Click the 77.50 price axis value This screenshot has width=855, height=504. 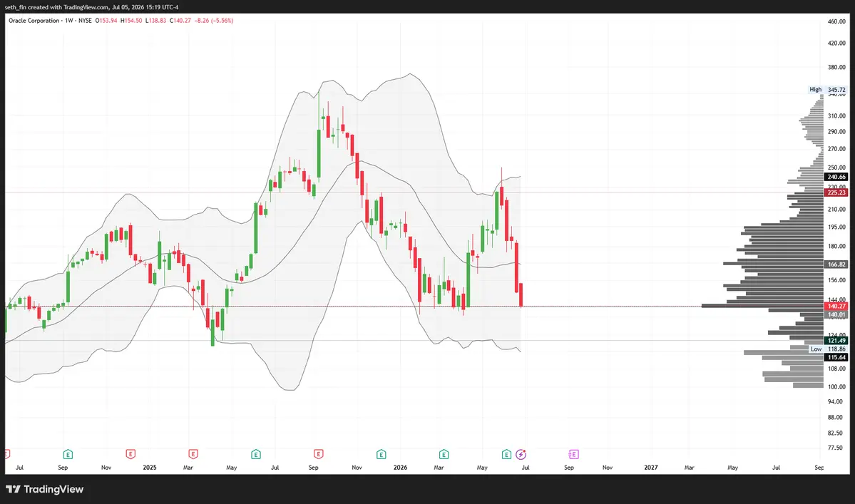pyautogui.click(x=835, y=448)
